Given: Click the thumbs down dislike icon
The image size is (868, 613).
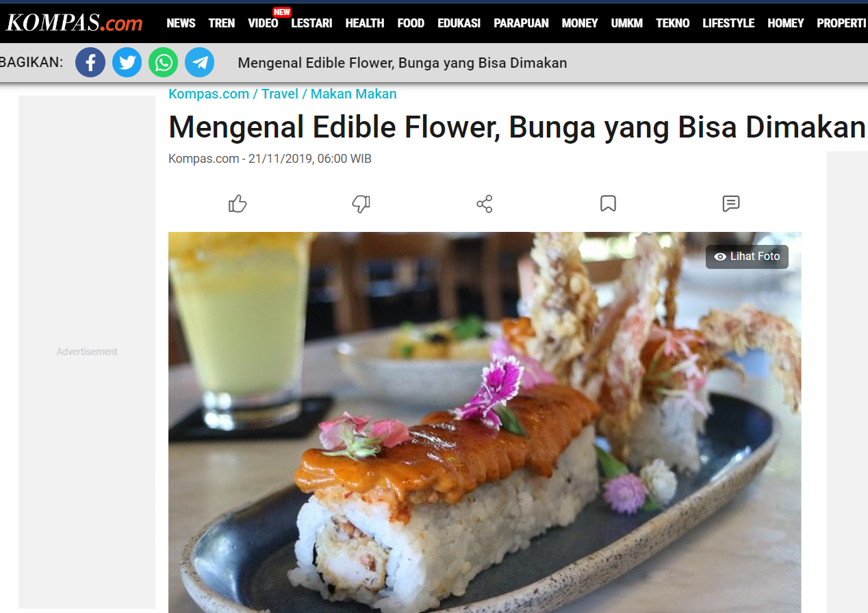Looking at the screenshot, I should click(x=361, y=203).
